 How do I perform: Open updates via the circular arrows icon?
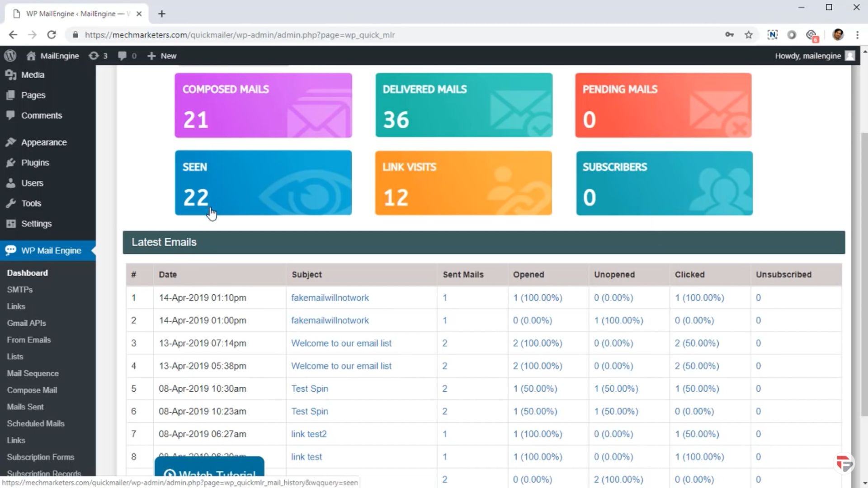coord(98,56)
